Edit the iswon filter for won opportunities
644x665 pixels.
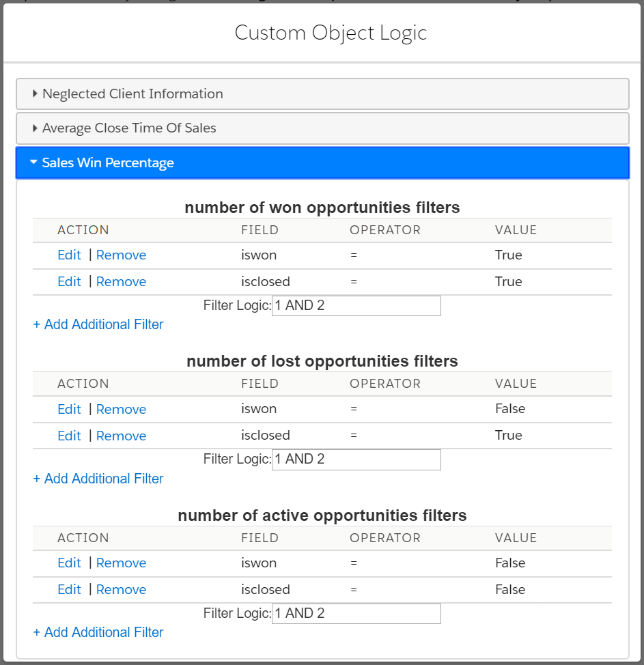point(69,255)
